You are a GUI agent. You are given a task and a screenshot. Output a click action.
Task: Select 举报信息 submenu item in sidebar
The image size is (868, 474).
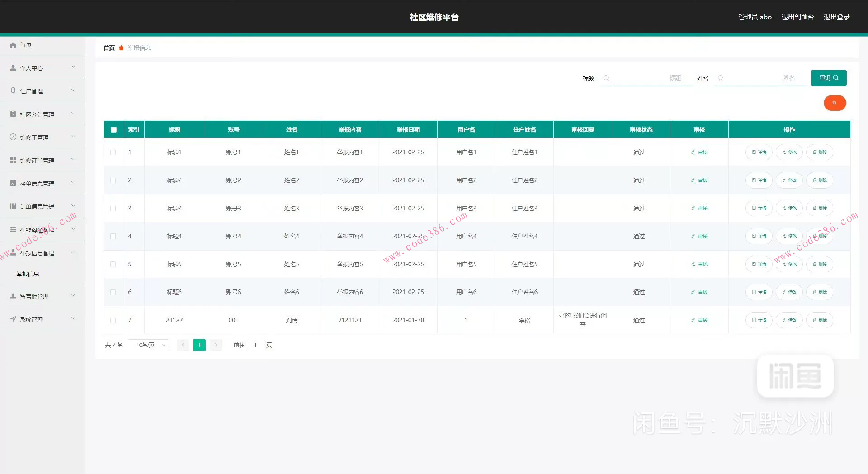[x=28, y=274]
